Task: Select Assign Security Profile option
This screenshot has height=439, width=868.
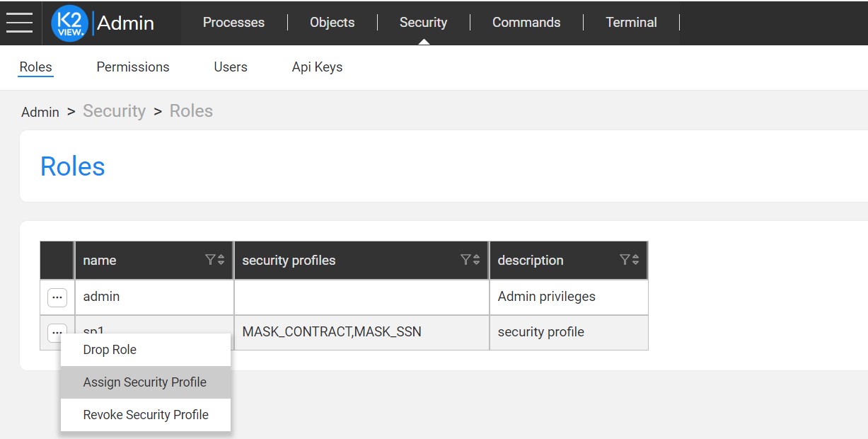Action: [x=145, y=382]
